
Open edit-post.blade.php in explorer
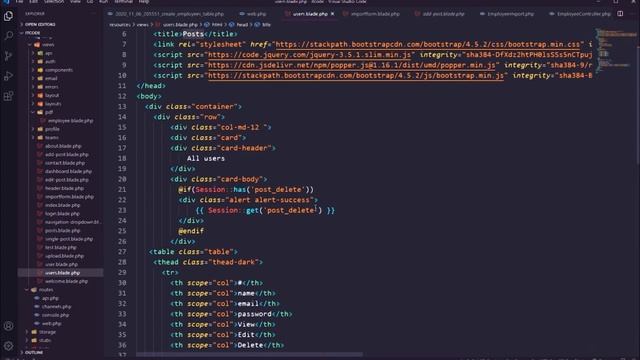pos(67,180)
